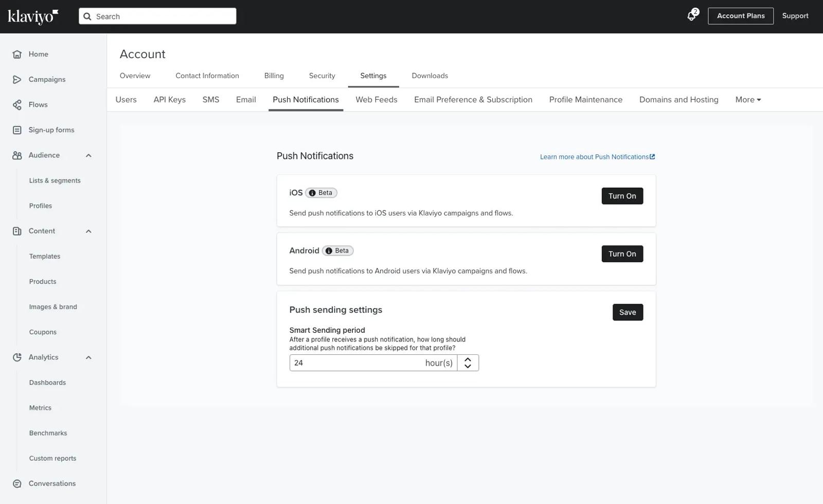
Task: Turn on Android push notifications
Action: [x=622, y=254]
